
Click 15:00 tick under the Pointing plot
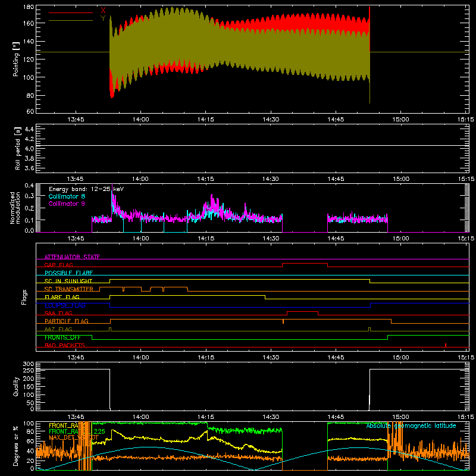point(400,120)
